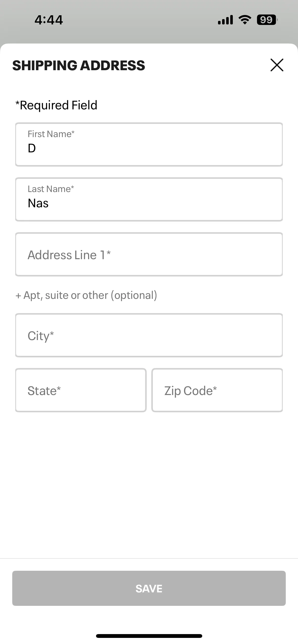Screen dimensions: 298x644
Task: Focus the First Name input field
Action: 149,144
